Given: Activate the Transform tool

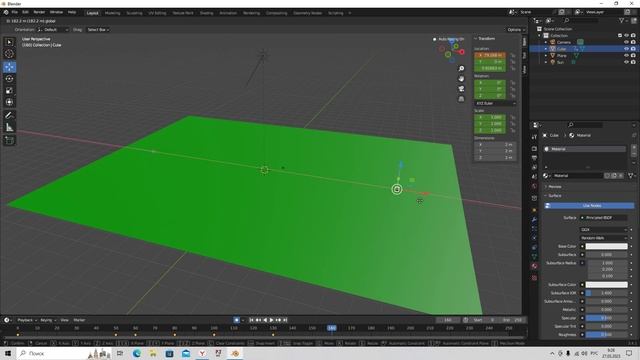Looking at the screenshot, I should pyautogui.click(x=9, y=102).
